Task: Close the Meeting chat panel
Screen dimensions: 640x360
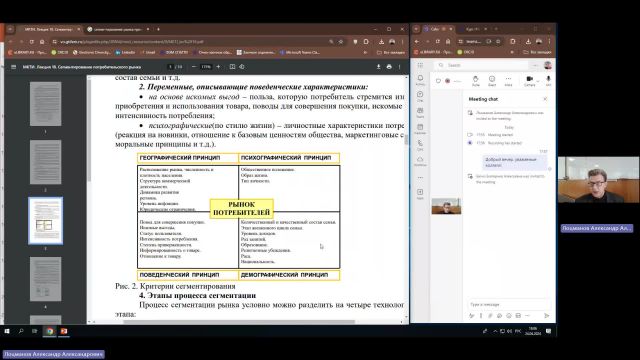Action: tap(545, 99)
